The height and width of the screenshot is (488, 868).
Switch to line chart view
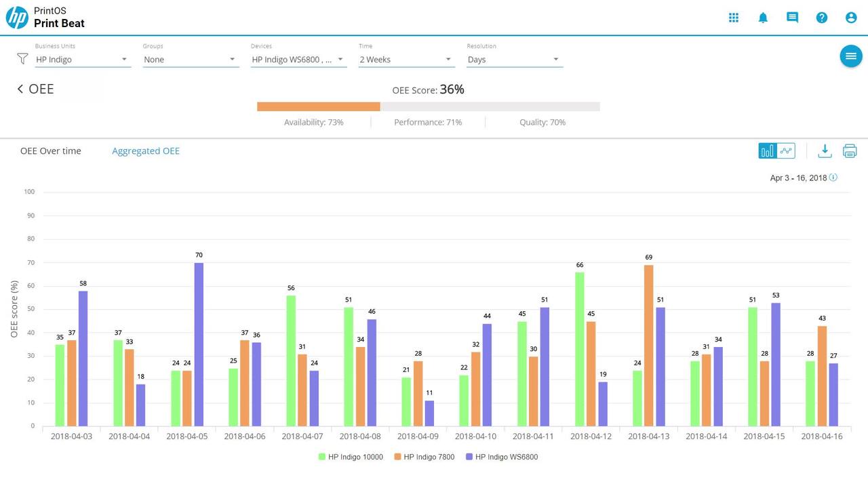786,151
